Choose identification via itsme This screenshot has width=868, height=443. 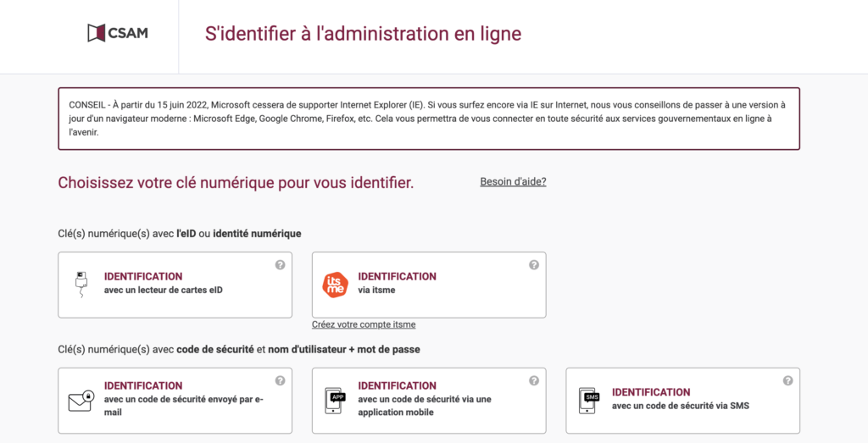429,285
